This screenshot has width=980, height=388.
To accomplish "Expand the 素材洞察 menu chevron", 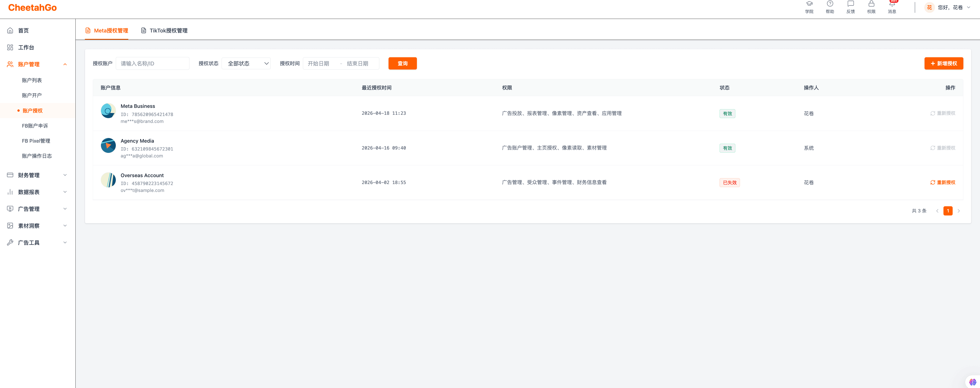I will [65, 226].
